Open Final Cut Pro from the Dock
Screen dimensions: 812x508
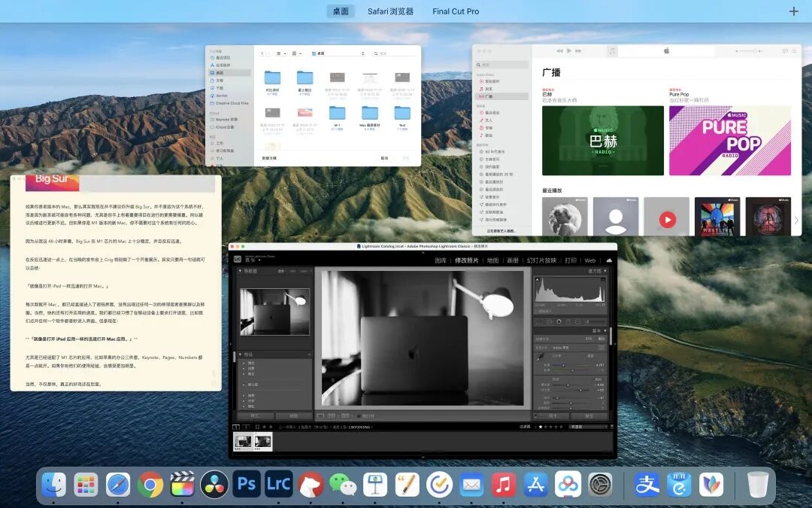[x=182, y=485]
